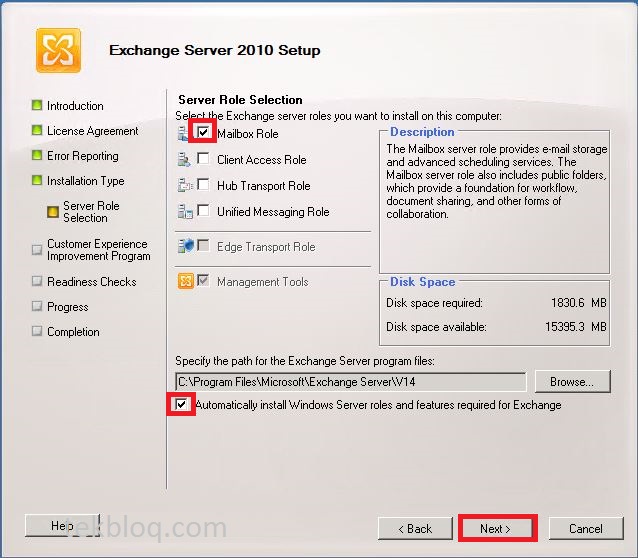
Task: Click the Unified Messaging Role icon
Action: (185, 211)
